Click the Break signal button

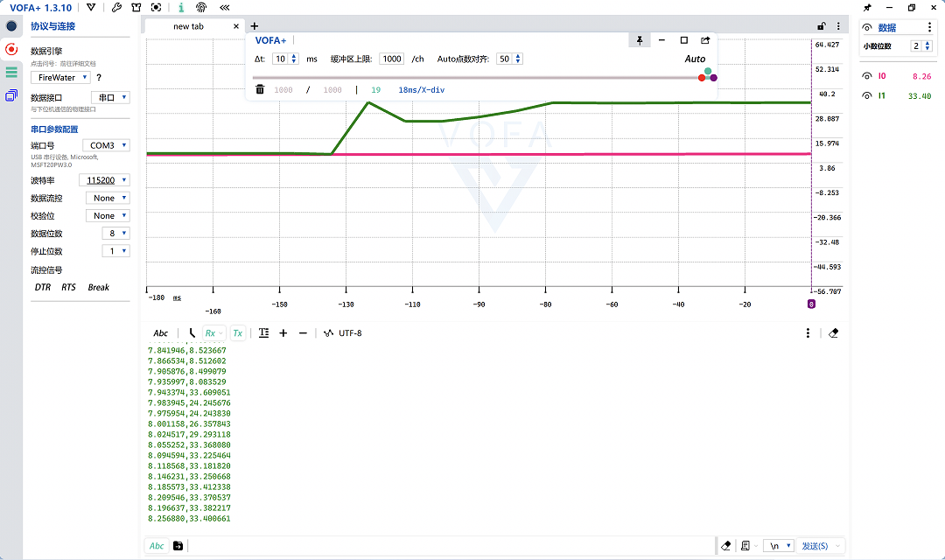click(98, 287)
